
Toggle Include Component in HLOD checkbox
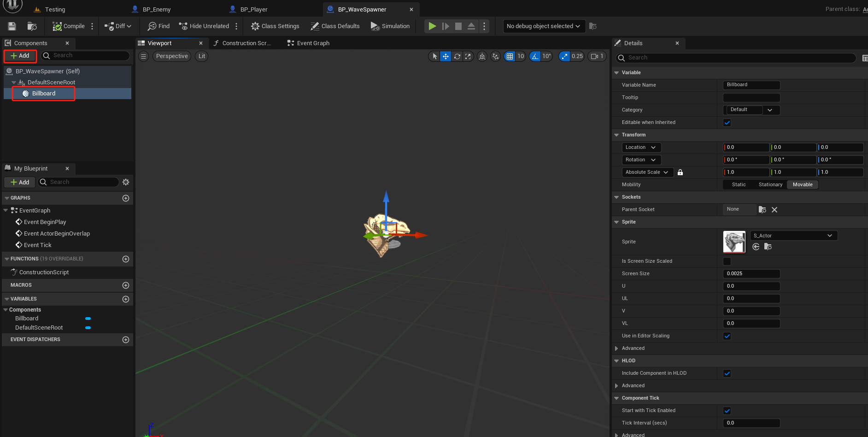[x=727, y=373]
